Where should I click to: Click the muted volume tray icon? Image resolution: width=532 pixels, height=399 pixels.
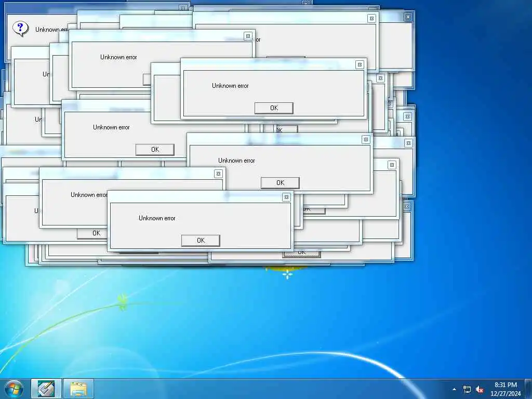point(480,390)
